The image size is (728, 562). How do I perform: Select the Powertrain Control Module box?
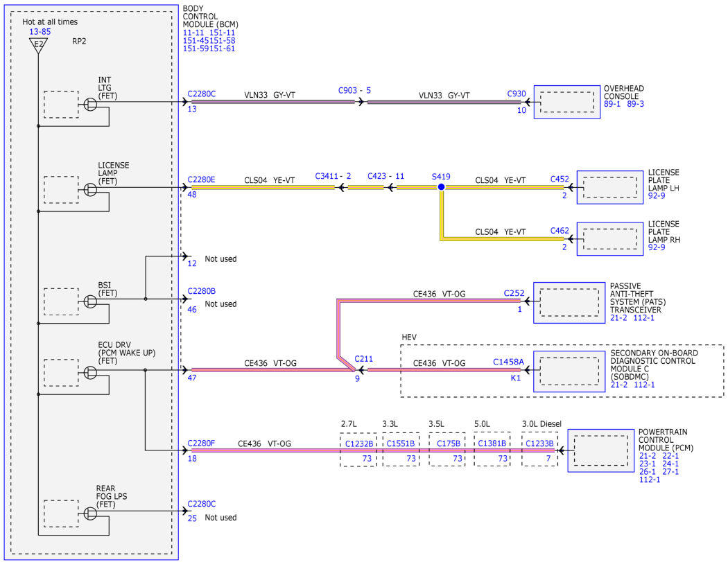(601, 450)
